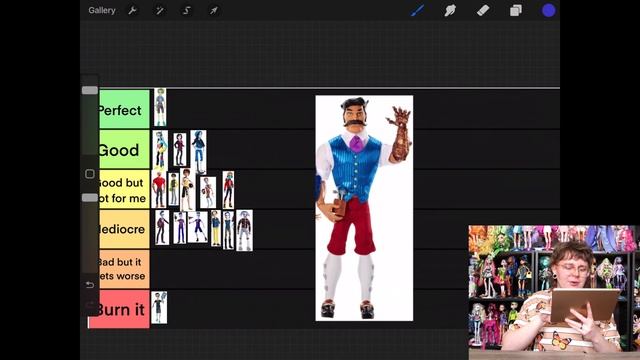640x360 pixels.
Task: Tap the large mustached doll image
Action: click(x=364, y=208)
